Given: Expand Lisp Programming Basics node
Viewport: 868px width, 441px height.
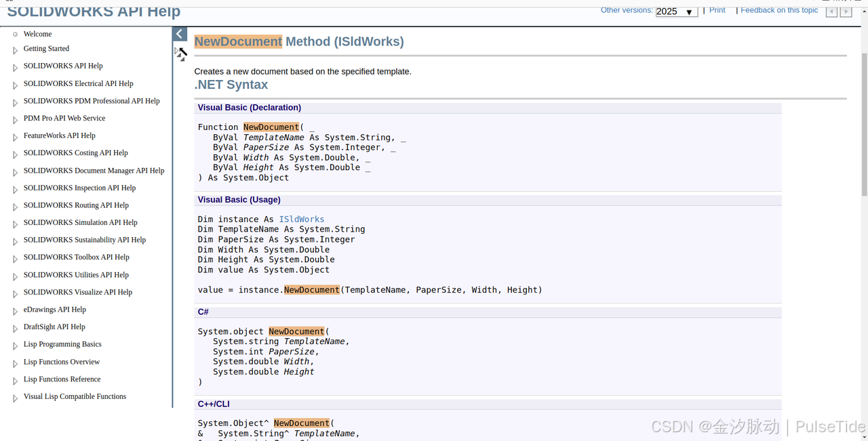Looking at the screenshot, I should pyautogui.click(x=15, y=346).
